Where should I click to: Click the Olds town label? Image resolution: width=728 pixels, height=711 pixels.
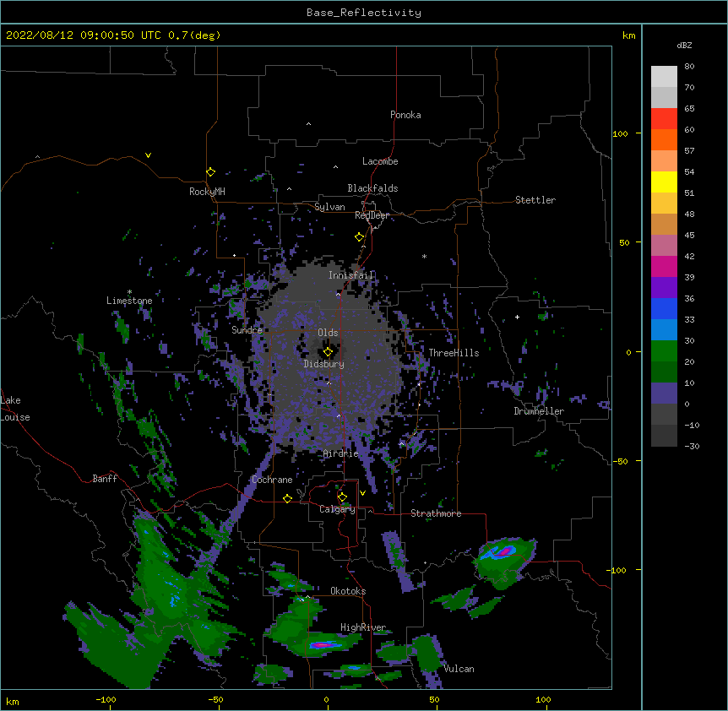pyautogui.click(x=328, y=333)
